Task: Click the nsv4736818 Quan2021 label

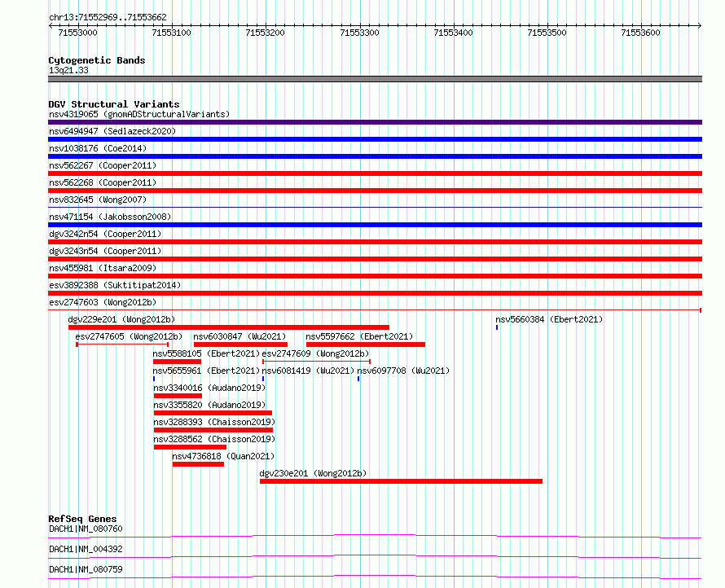Action: point(223,456)
